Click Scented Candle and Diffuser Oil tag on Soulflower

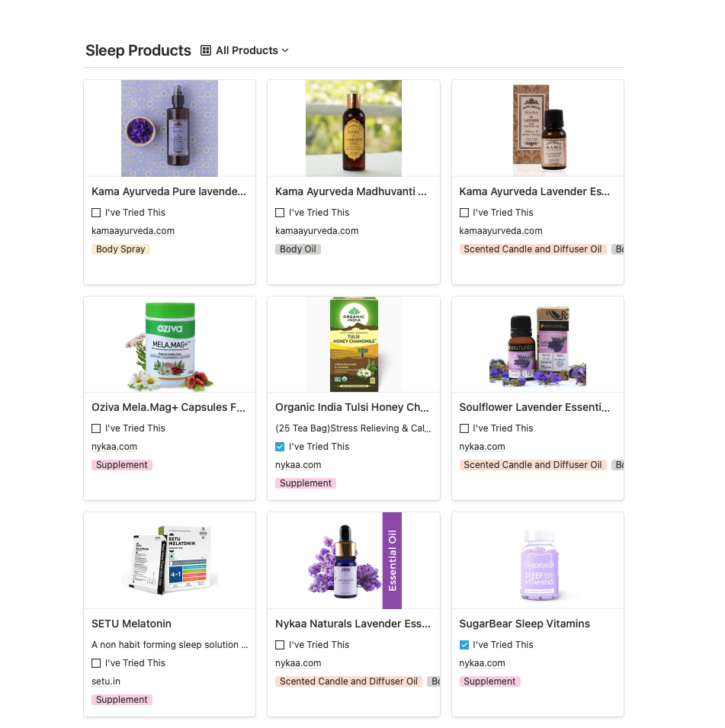point(533,465)
